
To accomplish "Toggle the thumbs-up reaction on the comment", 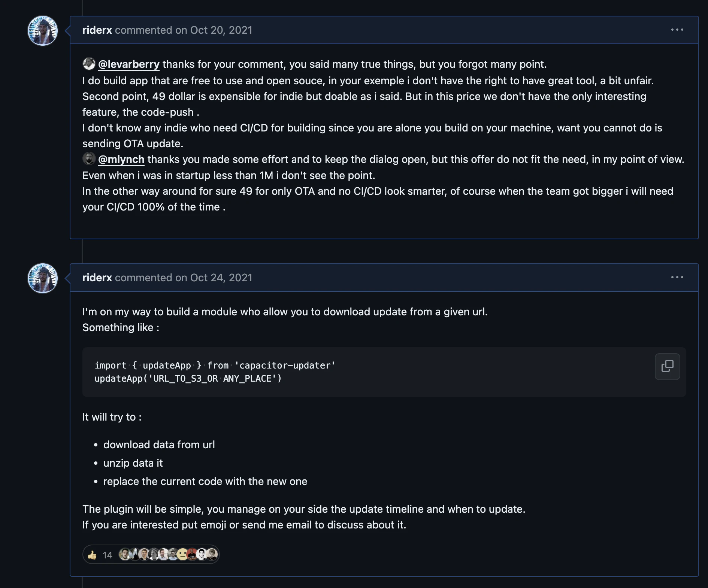I will [92, 555].
